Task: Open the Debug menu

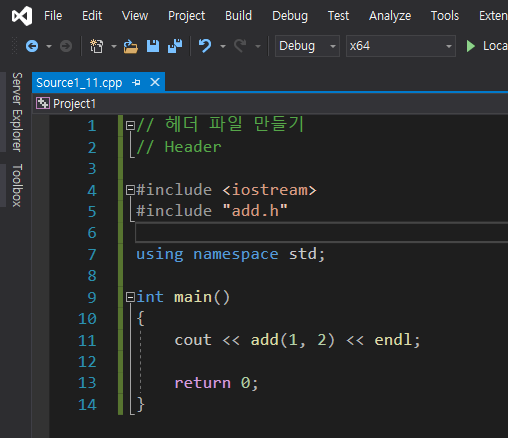Action: pyautogui.click(x=290, y=16)
